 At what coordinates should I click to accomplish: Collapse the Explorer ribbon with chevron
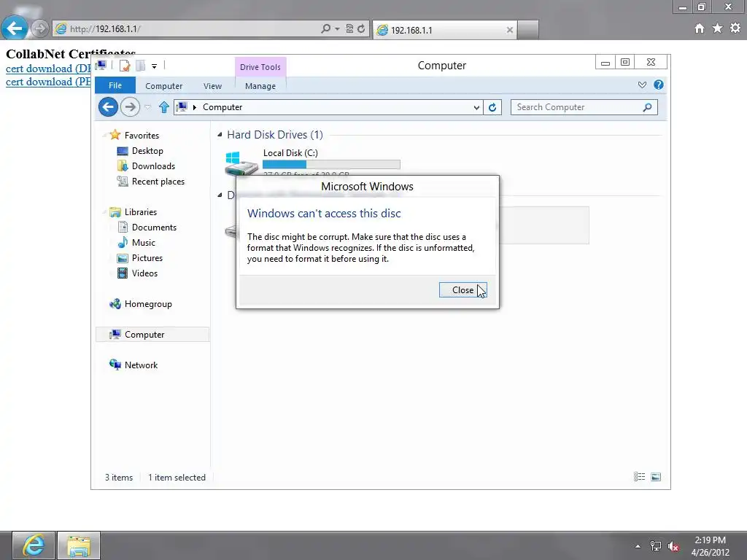tap(642, 85)
